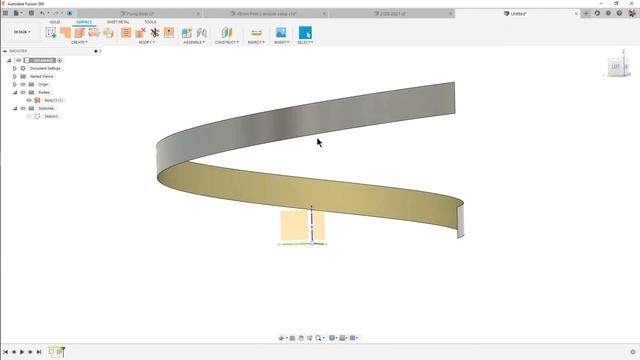The width and height of the screenshot is (640, 360).
Task: Click the Look At icon in navigation bar
Action: 292,338
